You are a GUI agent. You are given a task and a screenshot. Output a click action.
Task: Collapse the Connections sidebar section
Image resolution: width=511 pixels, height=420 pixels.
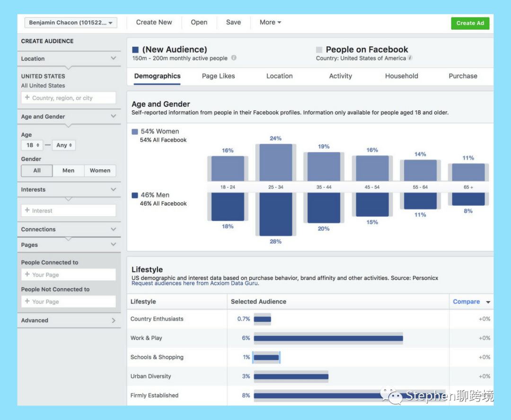(x=113, y=229)
